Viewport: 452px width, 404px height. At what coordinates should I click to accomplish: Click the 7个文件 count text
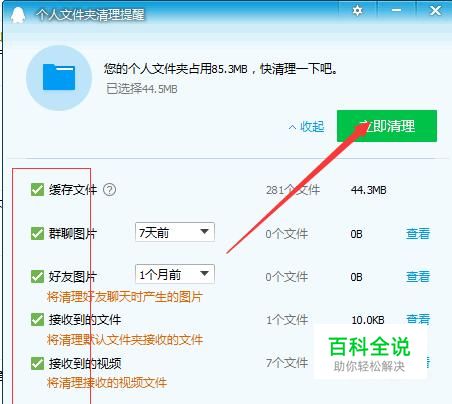(x=287, y=363)
